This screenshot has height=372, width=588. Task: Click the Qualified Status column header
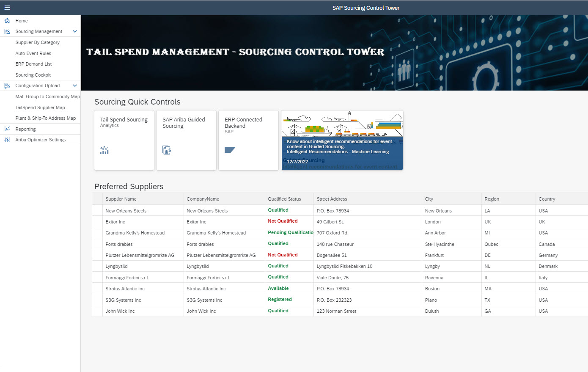[x=289, y=199]
